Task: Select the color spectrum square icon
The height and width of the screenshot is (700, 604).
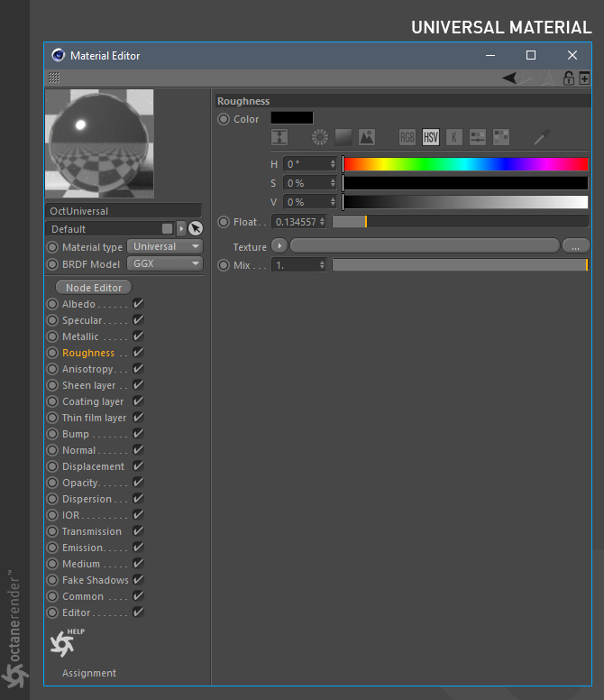Action: (x=343, y=137)
